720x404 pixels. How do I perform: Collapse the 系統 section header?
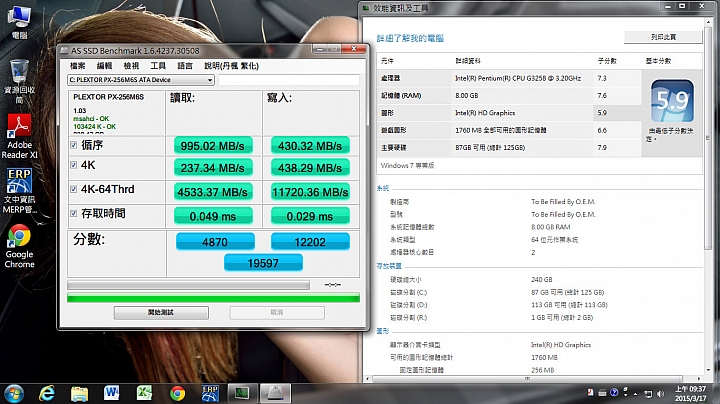click(x=382, y=188)
